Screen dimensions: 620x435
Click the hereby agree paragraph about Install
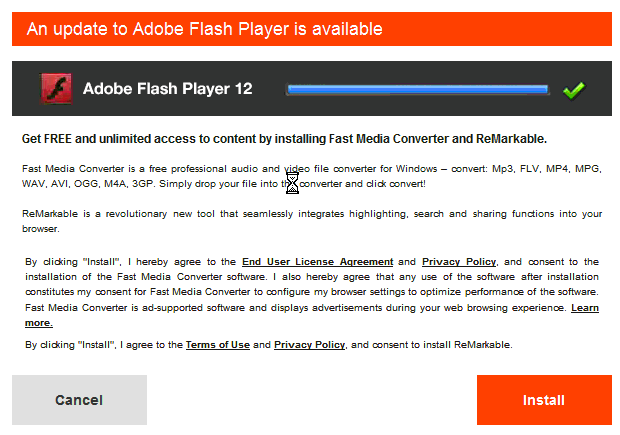[x=312, y=292]
